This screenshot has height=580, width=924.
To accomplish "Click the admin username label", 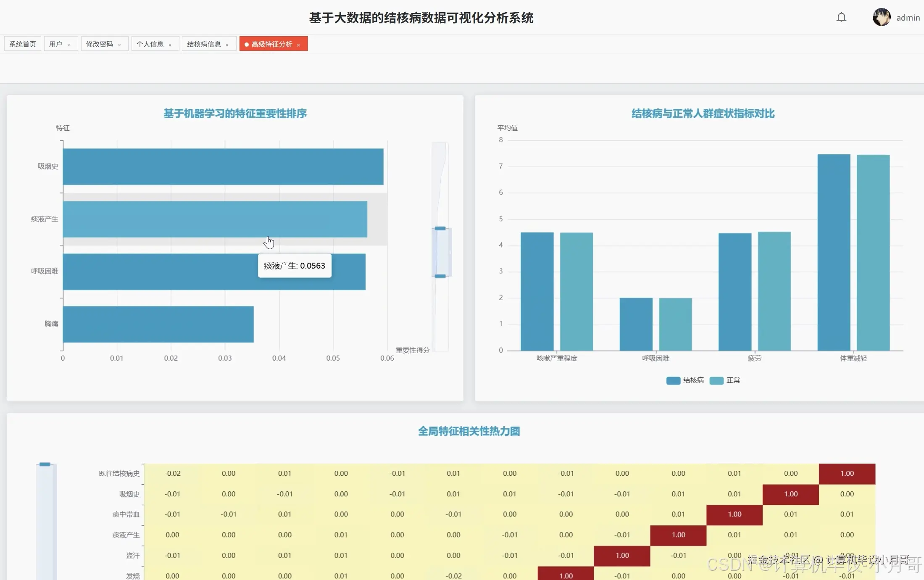I will coord(908,18).
